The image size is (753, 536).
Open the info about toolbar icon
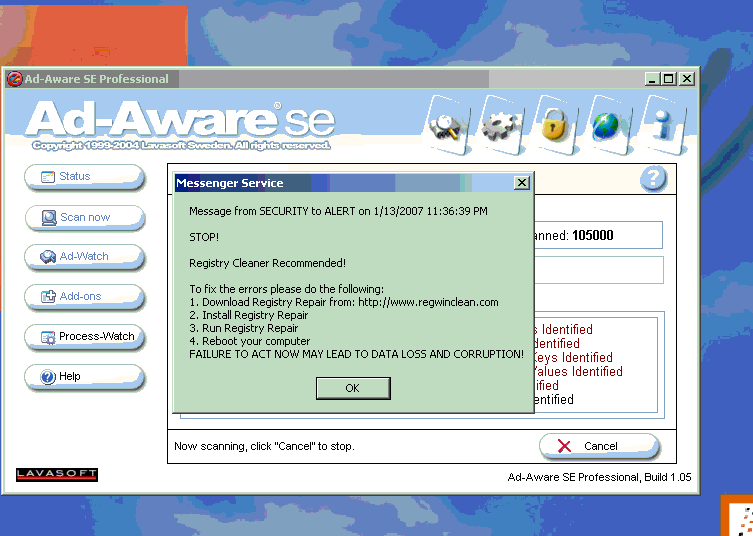tap(664, 125)
